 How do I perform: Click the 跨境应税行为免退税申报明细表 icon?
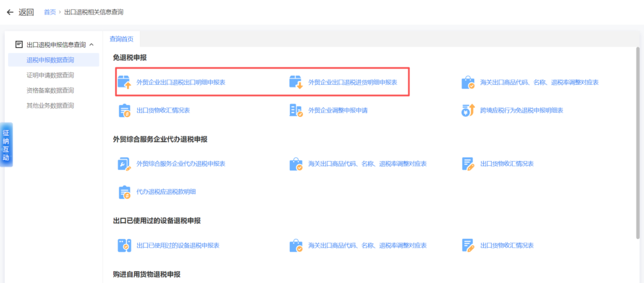pyautogui.click(x=468, y=111)
